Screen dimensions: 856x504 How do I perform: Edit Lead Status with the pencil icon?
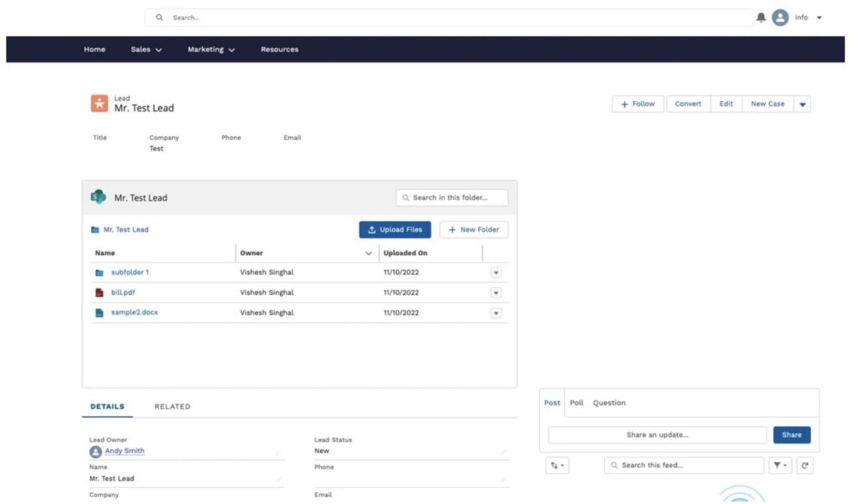pos(503,452)
